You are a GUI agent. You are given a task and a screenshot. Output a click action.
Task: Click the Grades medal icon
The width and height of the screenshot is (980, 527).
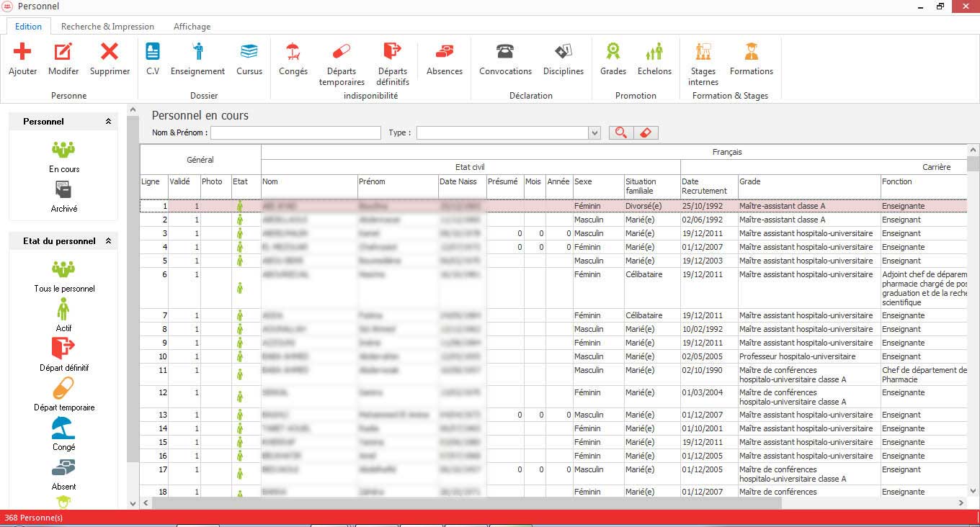[x=612, y=52]
